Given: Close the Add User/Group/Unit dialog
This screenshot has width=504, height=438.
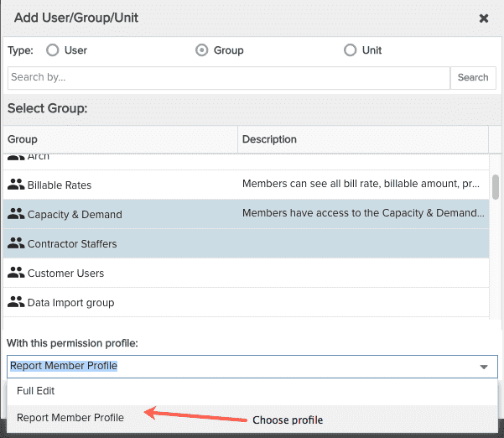Looking at the screenshot, I should tap(484, 18).
